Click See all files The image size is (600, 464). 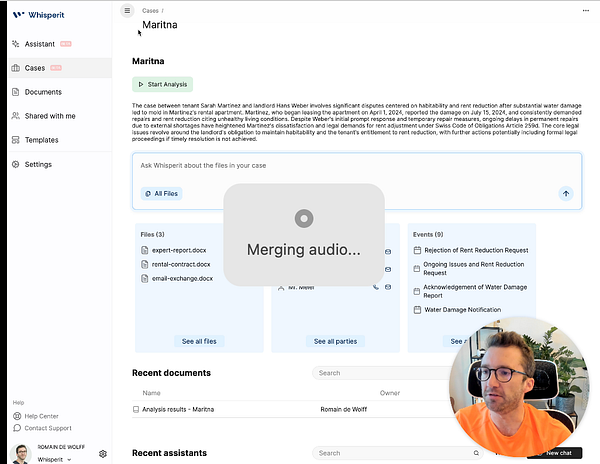tap(199, 341)
